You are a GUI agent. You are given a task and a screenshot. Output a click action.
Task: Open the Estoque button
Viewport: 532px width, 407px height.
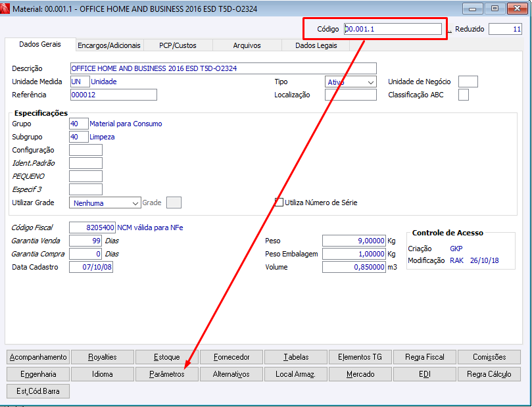[x=167, y=357]
